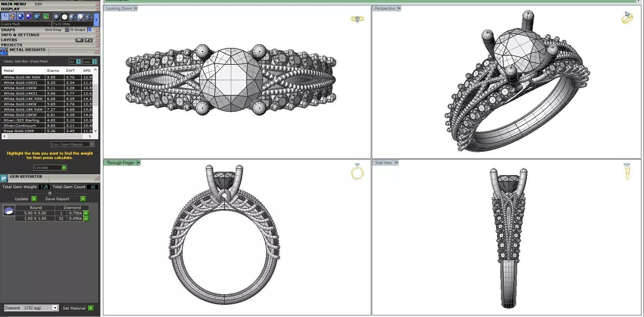The height and width of the screenshot is (317, 644).
Task: Expand the INFO & SETTINGS panel
Action: pyautogui.click(x=20, y=35)
